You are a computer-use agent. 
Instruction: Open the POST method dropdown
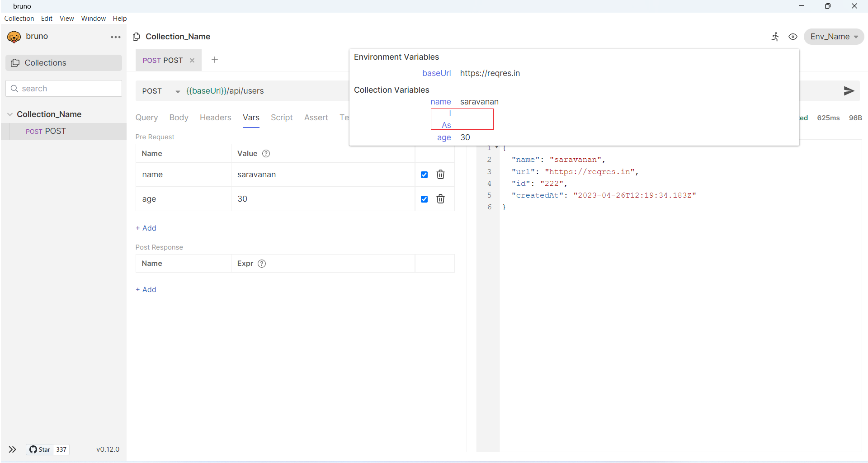(177, 91)
